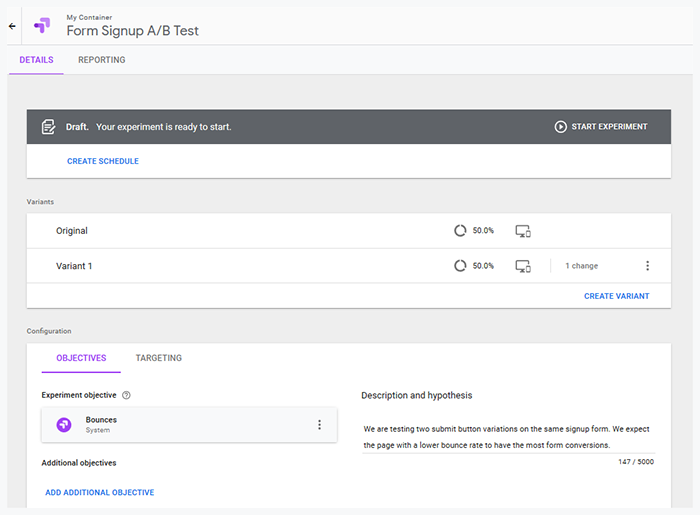Click the Create Schedule link
Image resolution: width=700 pixels, height=515 pixels.
click(x=103, y=161)
